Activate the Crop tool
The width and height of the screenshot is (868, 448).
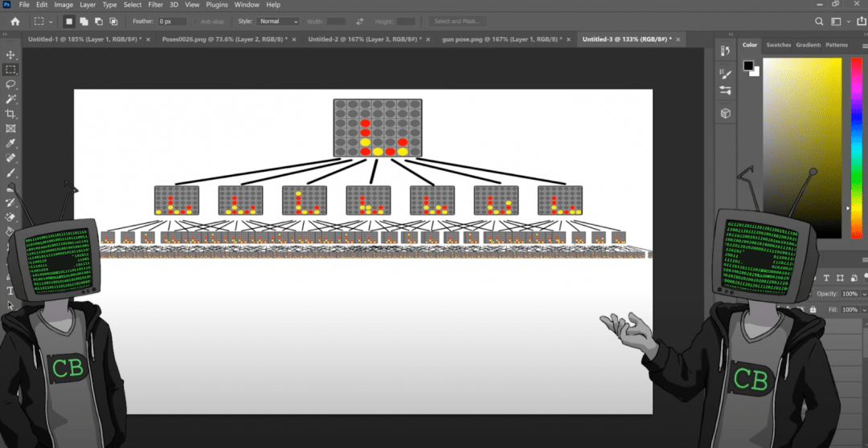tap(11, 114)
